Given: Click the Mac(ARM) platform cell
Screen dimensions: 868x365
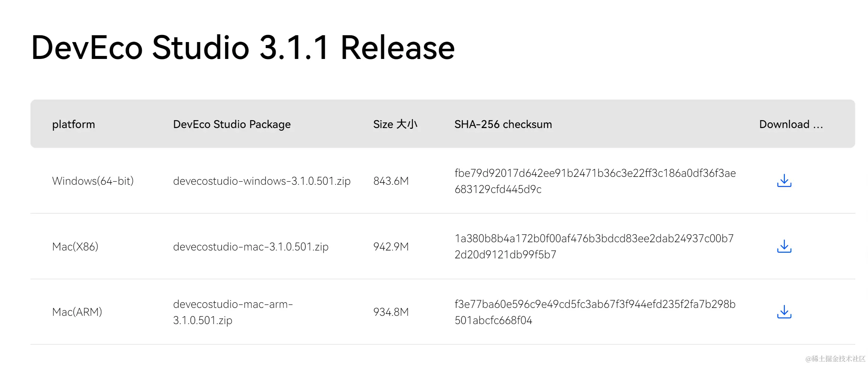Looking at the screenshot, I should click(77, 312).
